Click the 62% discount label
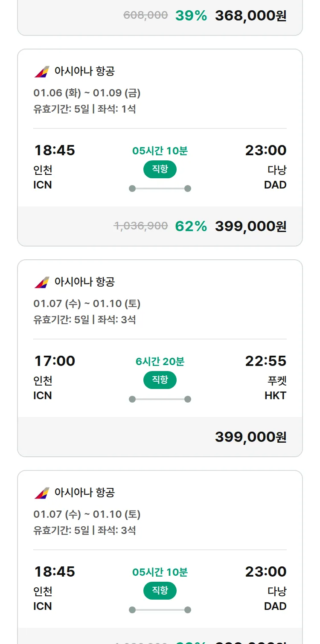320x644 pixels. point(191,226)
